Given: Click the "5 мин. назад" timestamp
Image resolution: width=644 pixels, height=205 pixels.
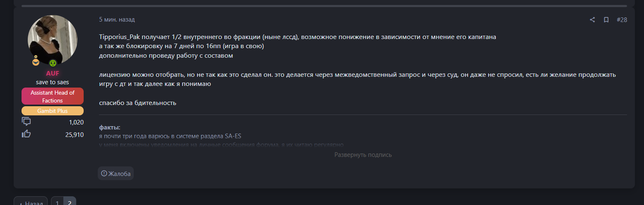Looking at the screenshot, I should click(117, 20).
